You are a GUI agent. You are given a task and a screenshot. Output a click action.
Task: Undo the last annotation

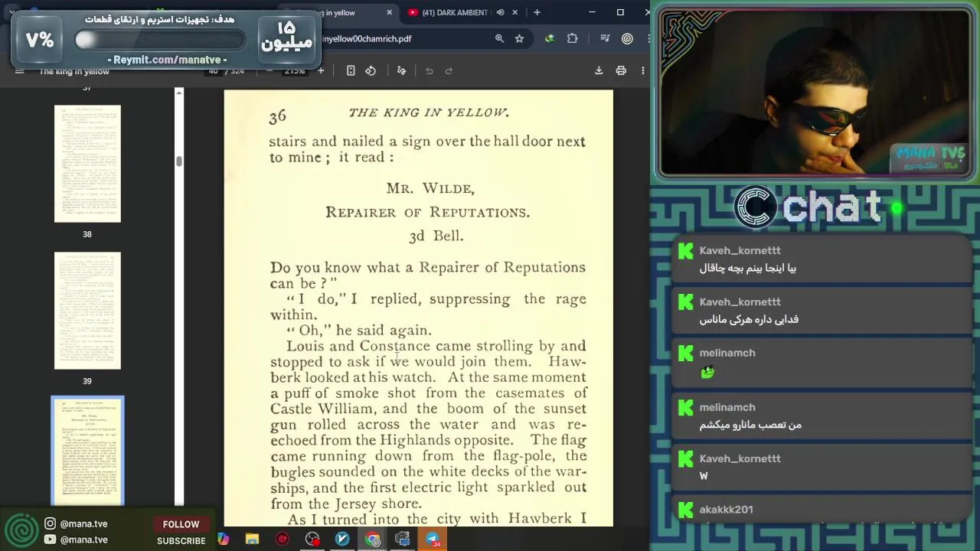click(430, 70)
